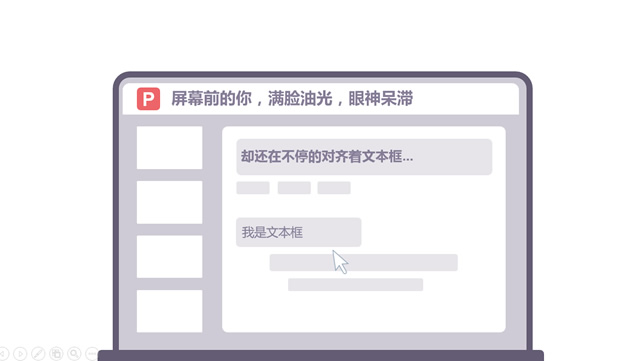Click the lowest short gray placeholder bar
The height and width of the screenshot is (361, 635).
coord(356,284)
